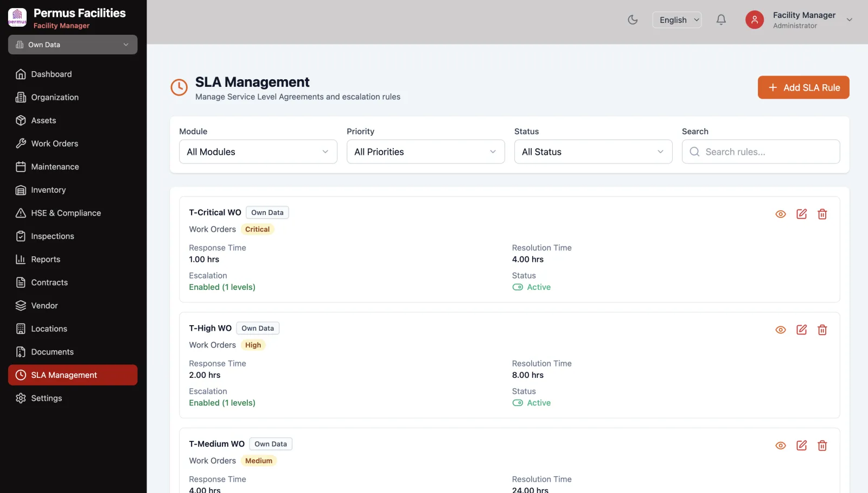Open Work Orders in sidebar
The image size is (868, 493).
(x=73, y=143)
